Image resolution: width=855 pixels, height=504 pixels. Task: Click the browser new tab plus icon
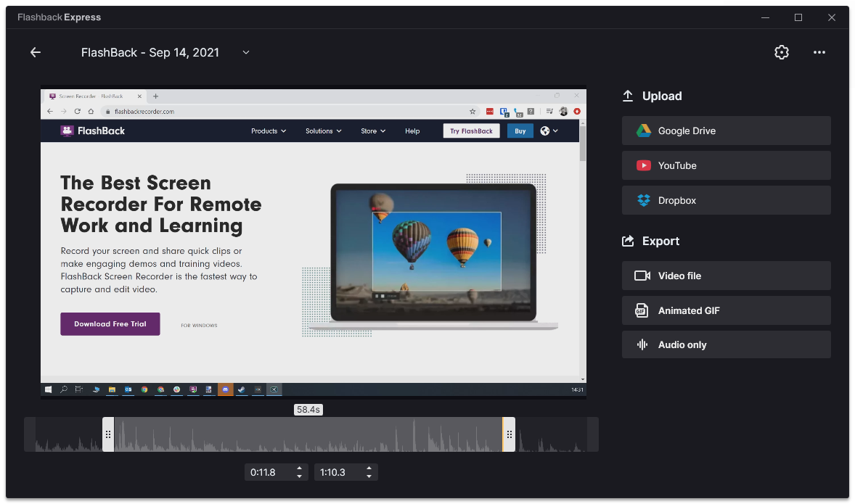tap(155, 96)
